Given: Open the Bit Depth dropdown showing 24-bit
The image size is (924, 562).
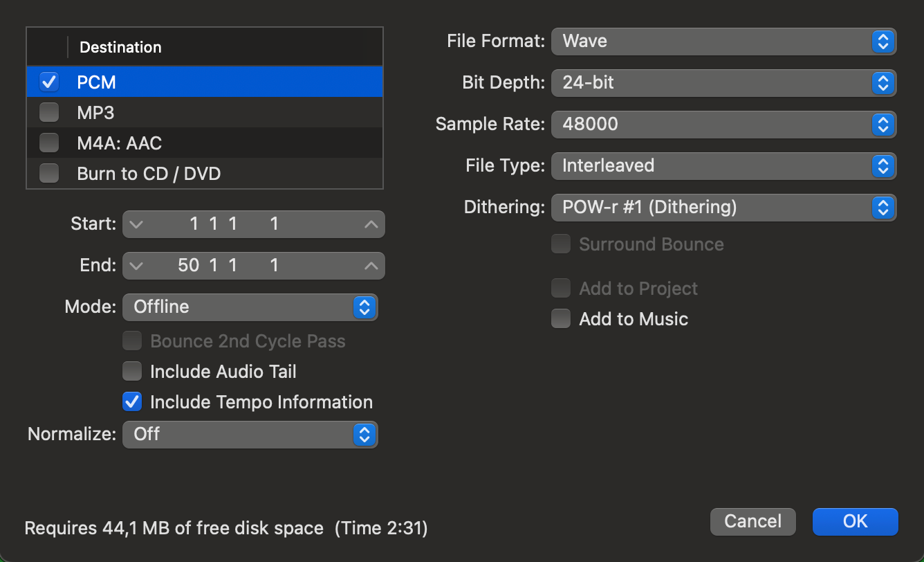Looking at the screenshot, I should tap(723, 83).
